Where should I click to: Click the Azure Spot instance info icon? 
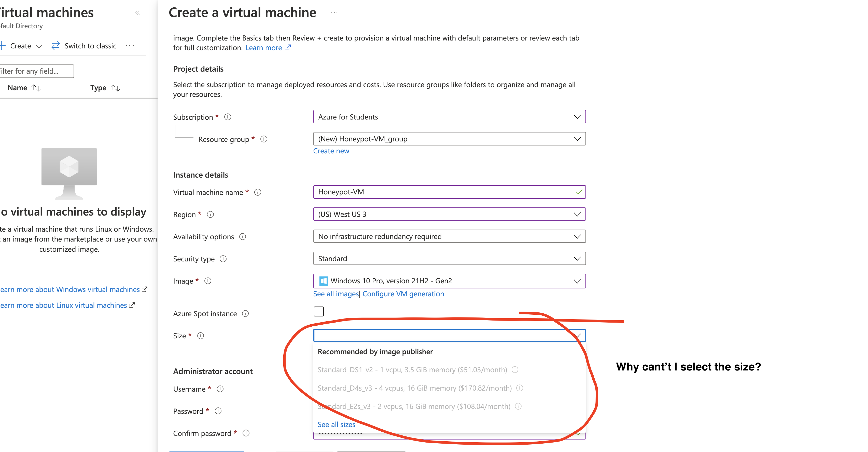245,314
